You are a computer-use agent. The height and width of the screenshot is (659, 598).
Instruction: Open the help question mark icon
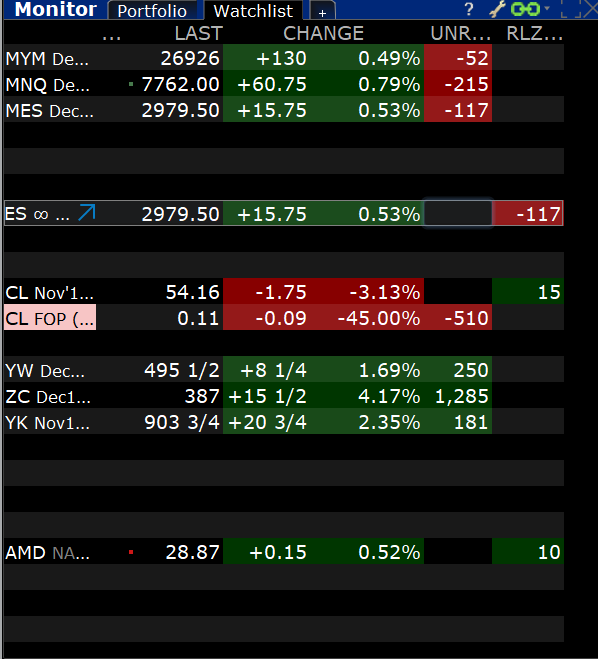click(469, 9)
